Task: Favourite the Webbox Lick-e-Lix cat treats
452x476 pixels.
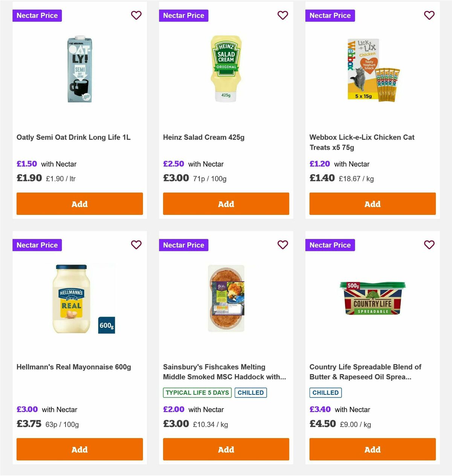Action: 429,15
